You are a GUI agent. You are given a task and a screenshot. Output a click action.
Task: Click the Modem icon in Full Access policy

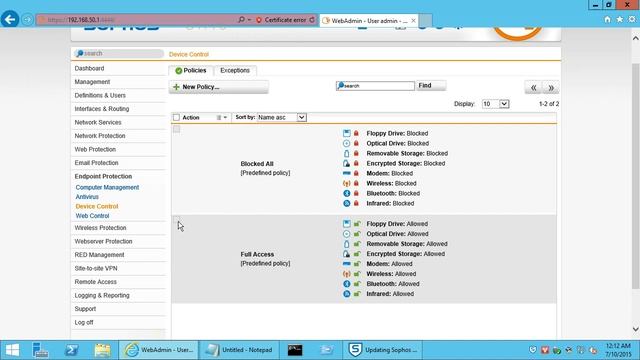[347, 264]
